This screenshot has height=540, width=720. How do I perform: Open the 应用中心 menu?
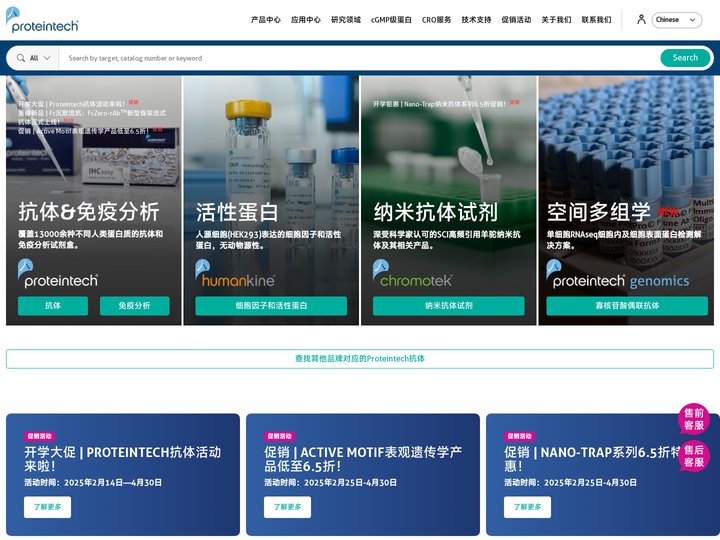(305, 20)
